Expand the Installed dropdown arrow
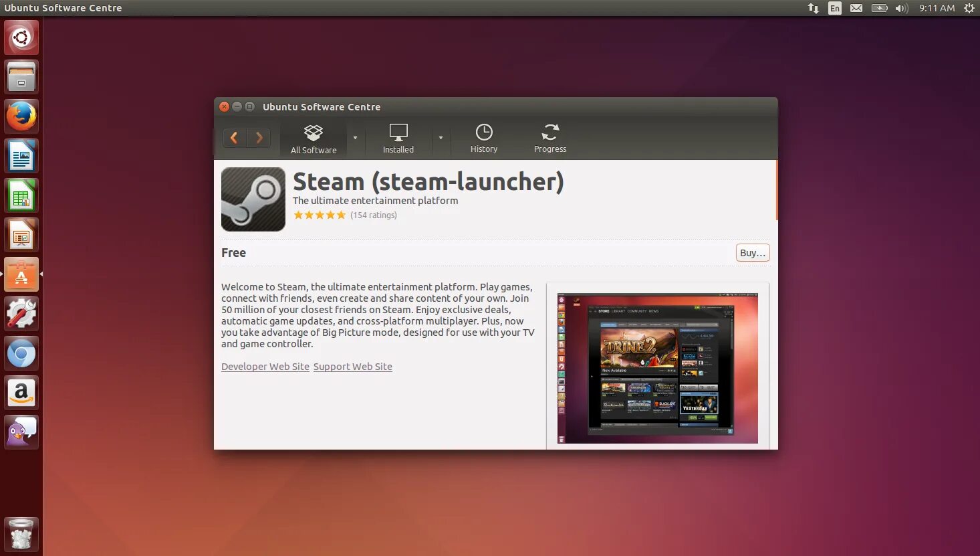Screen dimensions: 980x556 click(441, 138)
